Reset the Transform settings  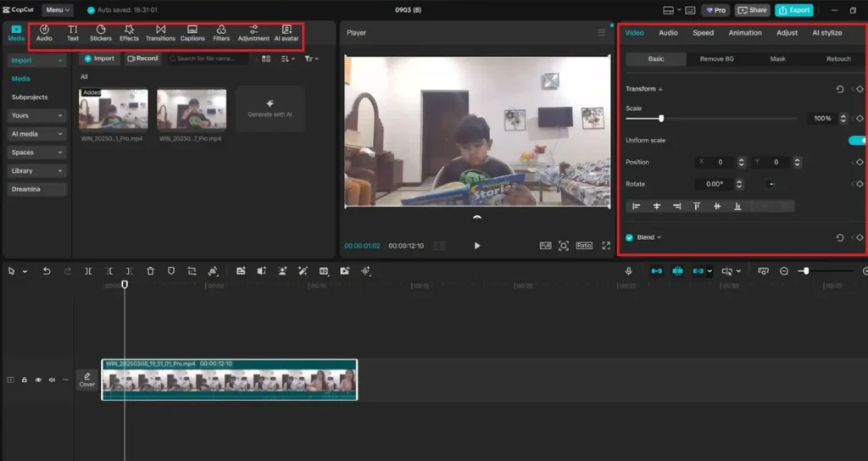840,89
